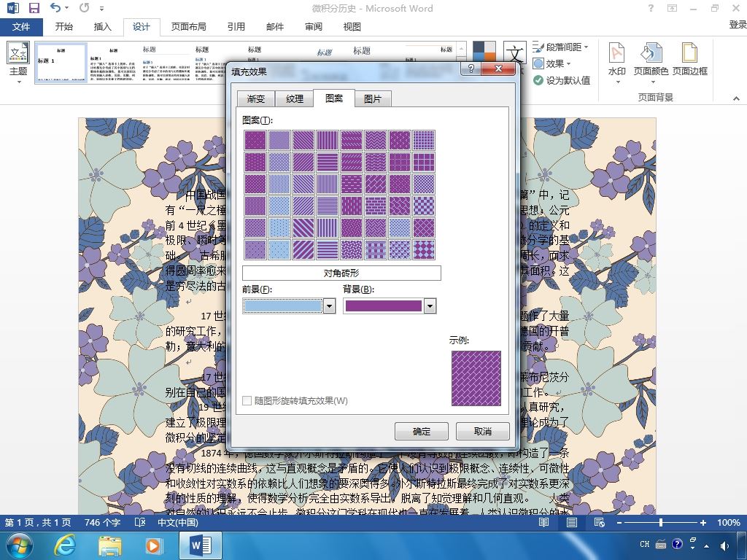The image size is (747, 560).
Task: Click the OK (确定) button
Action: [x=422, y=432]
